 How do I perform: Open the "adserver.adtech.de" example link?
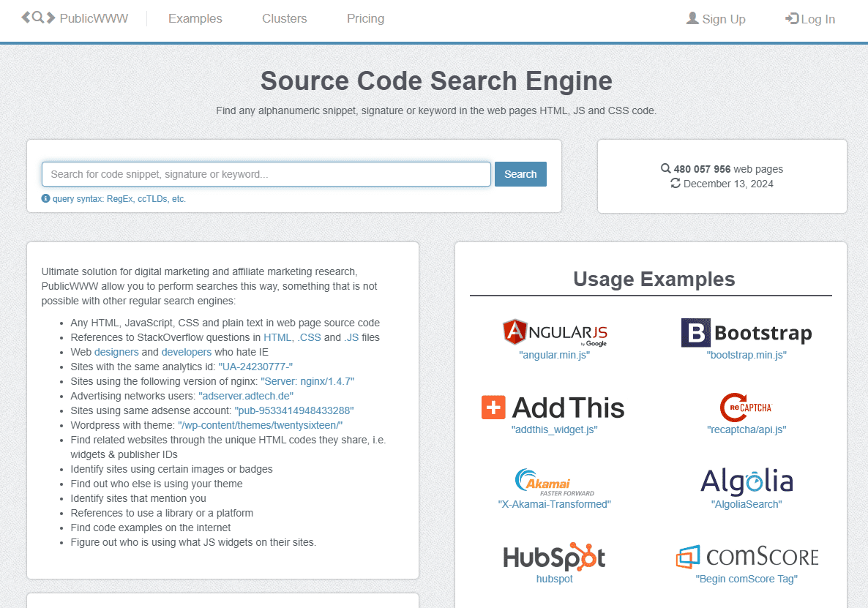point(246,396)
